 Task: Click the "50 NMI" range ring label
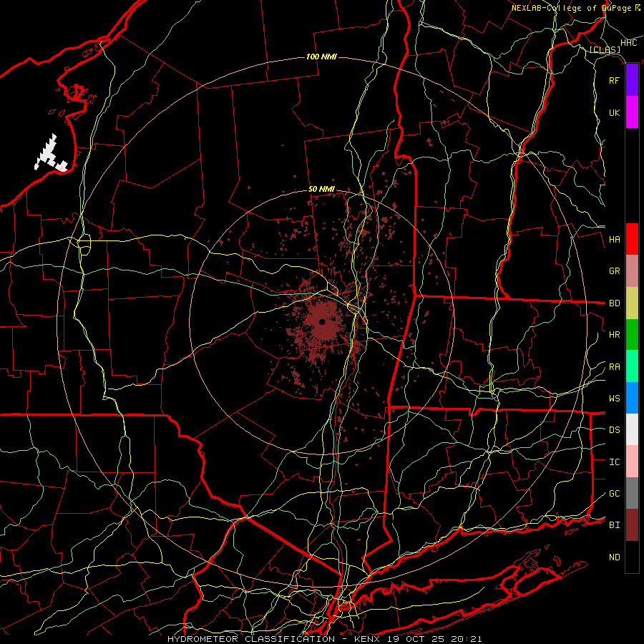pyautogui.click(x=321, y=190)
